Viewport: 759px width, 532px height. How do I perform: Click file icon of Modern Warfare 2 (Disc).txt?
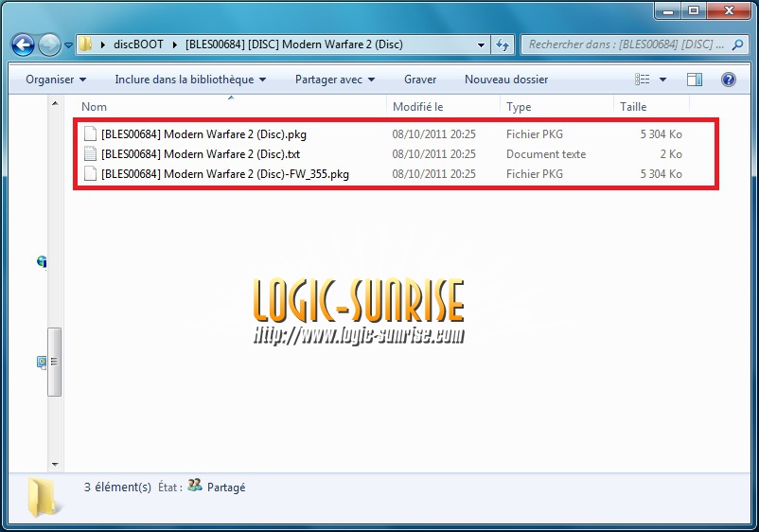(x=90, y=154)
